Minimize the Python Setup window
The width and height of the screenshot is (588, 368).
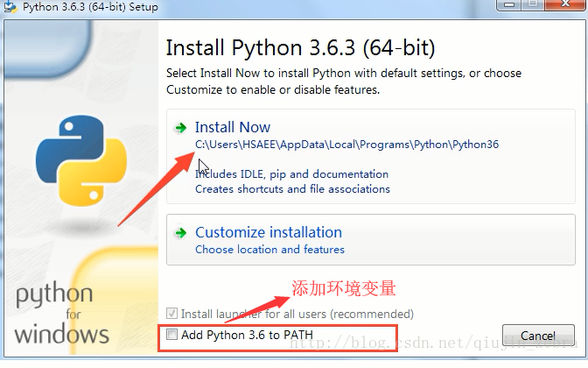tap(509, 4)
